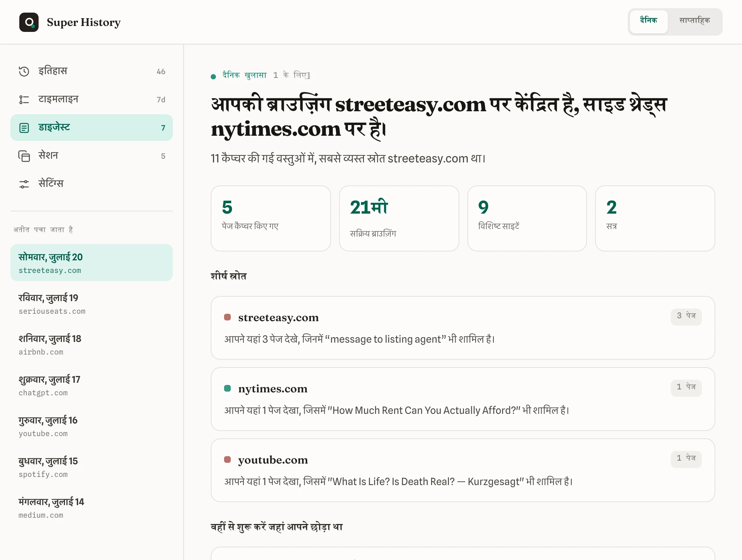The image size is (742, 560).
Task: Click the Super History logo icon
Action: 29,22
